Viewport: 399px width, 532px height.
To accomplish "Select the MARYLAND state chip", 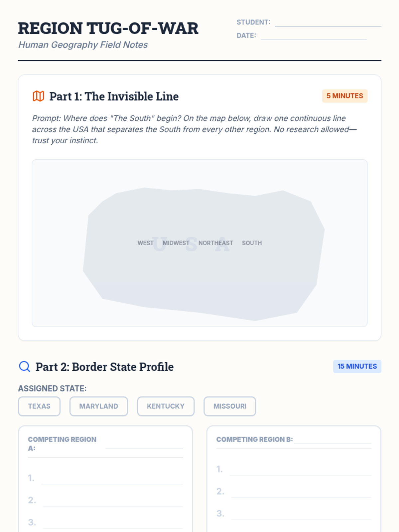I will click(99, 406).
